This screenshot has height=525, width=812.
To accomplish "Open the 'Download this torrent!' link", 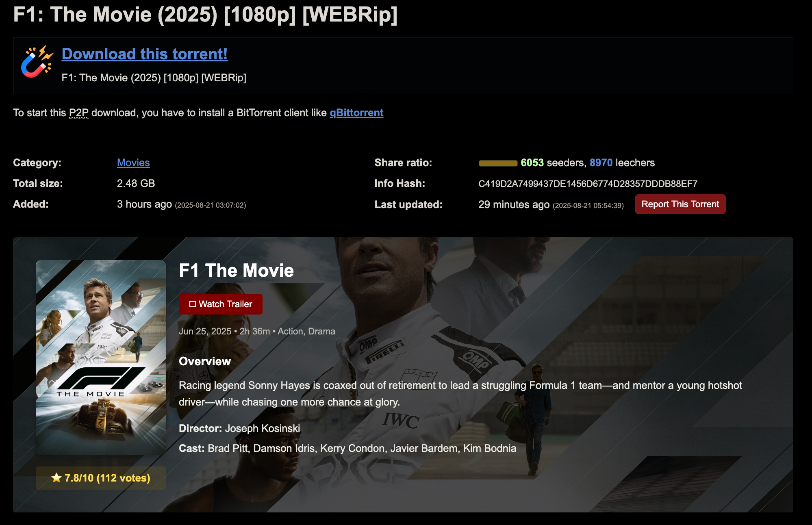I will pos(145,54).
